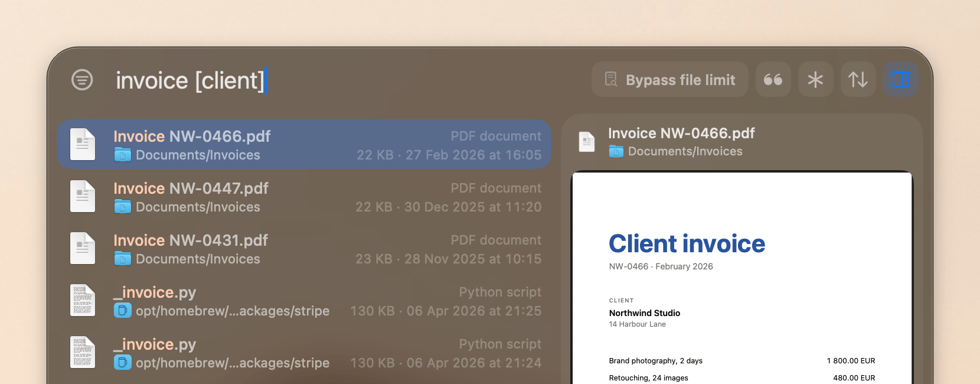
Task: Click the file icon of Invoice NW-0447.pdf
Action: tap(83, 197)
